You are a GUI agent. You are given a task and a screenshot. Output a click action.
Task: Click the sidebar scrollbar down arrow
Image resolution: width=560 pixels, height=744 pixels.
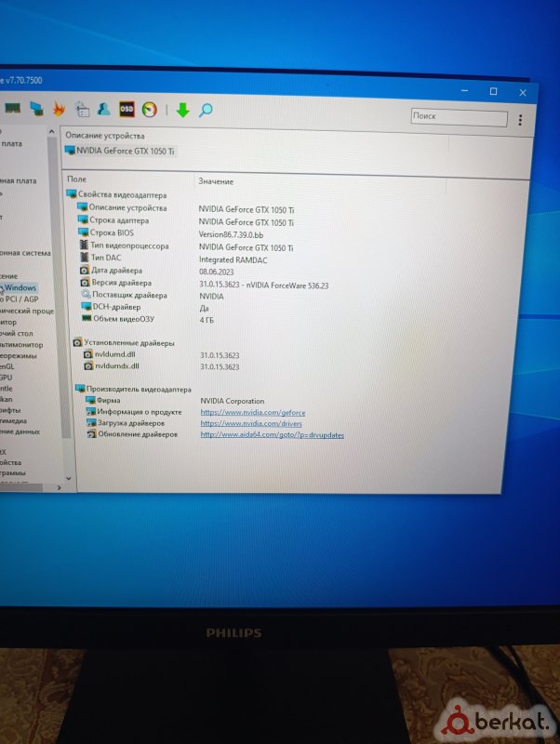coord(68,478)
